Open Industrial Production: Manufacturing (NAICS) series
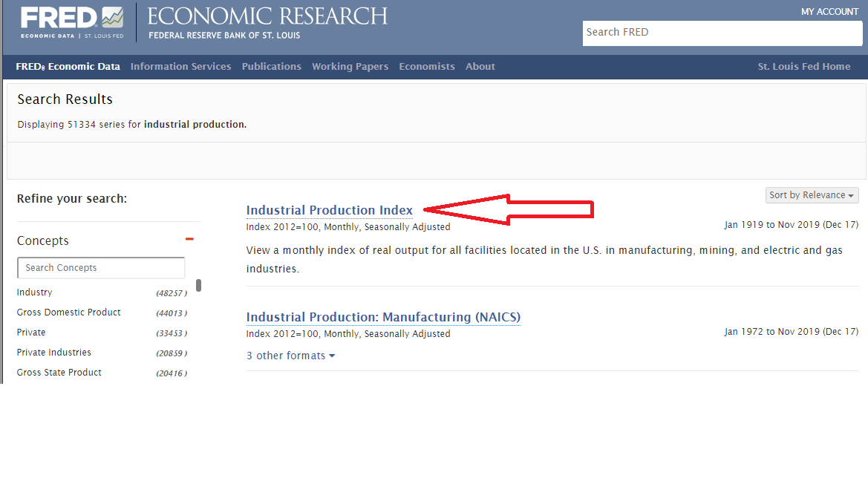The image size is (868, 481). pyautogui.click(x=383, y=317)
